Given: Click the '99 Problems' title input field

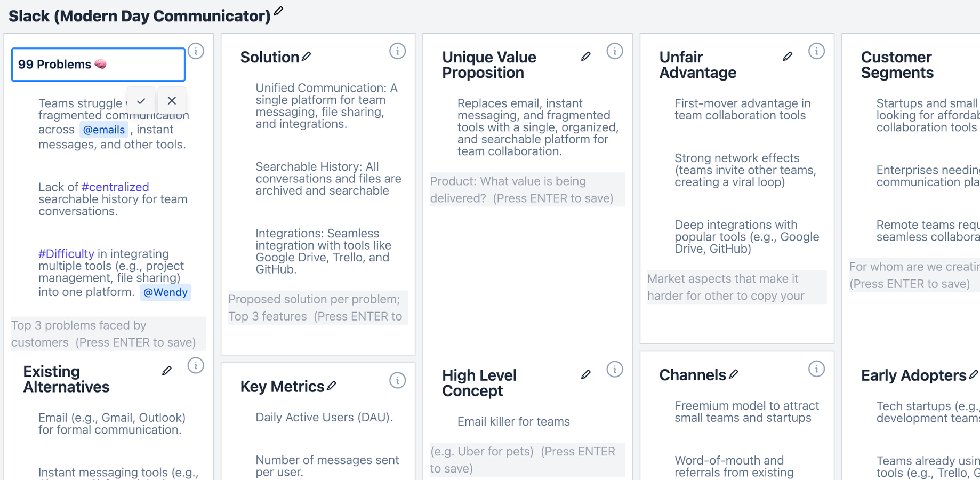Looking at the screenshot, I should (98, 65).
